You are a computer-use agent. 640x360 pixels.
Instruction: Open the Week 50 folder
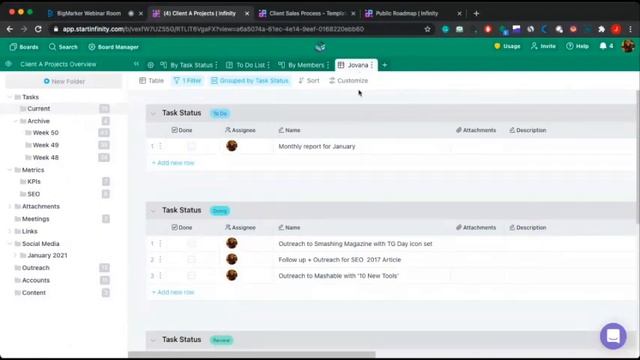[45, 133]
